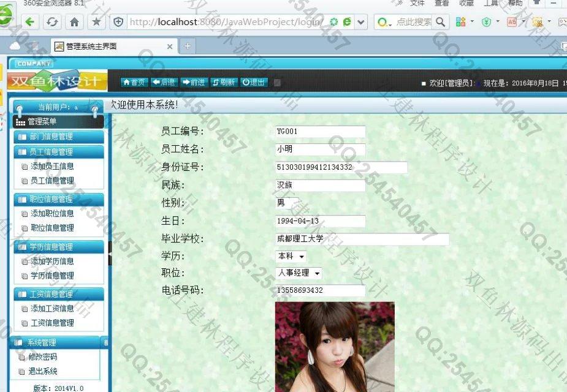Click the 生日 field showing 1994-04-13

321,221
